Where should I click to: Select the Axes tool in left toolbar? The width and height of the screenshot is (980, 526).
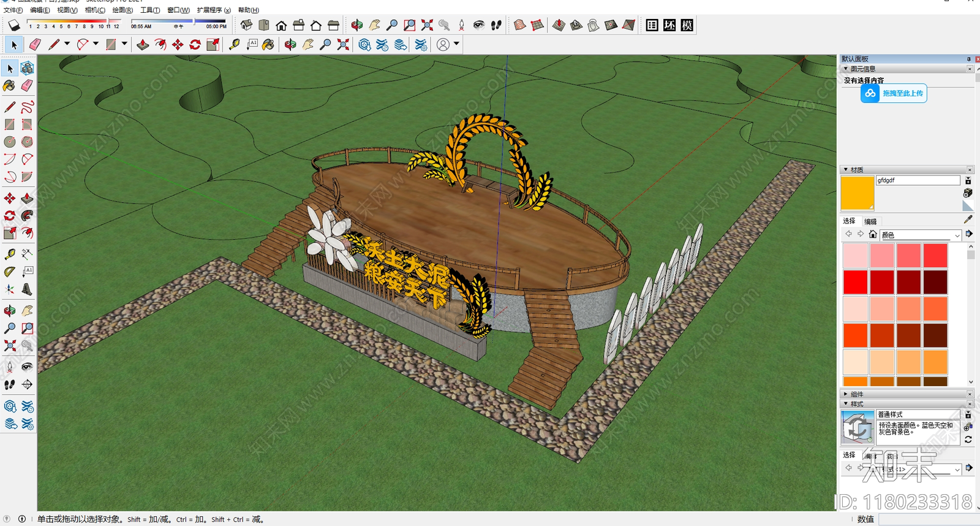(x=10, y=289)
